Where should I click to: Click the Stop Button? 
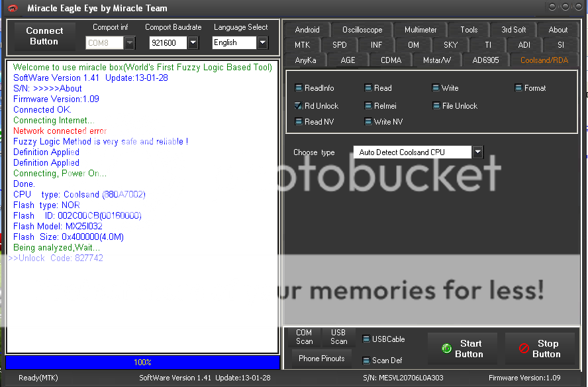(x=540, y=349)
